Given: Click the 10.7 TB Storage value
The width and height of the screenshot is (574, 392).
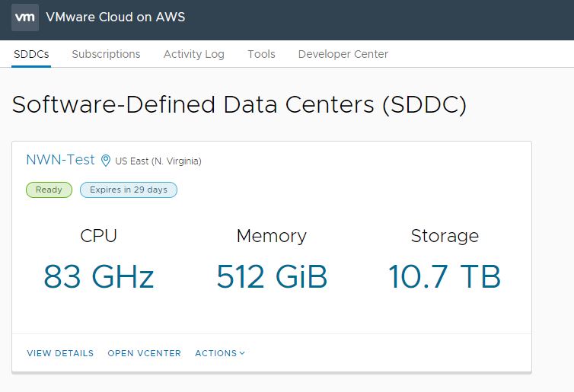Looking at the screenshot, I should click(445, 277).
